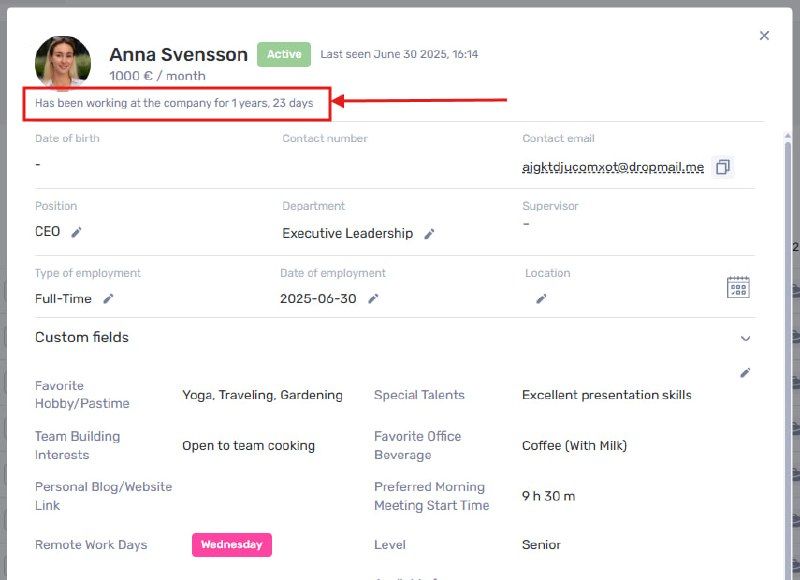Click the 1000 € / month salary text

pos(157,76)
